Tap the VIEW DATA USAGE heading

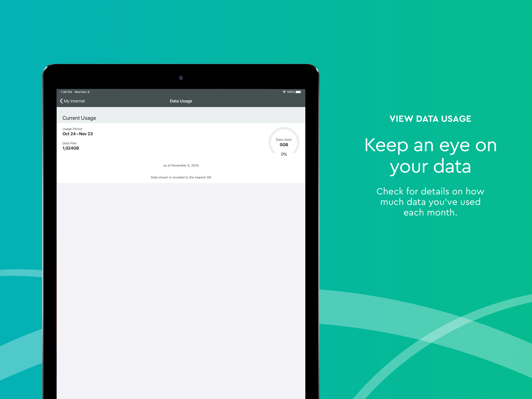click(x=430, y=119)
